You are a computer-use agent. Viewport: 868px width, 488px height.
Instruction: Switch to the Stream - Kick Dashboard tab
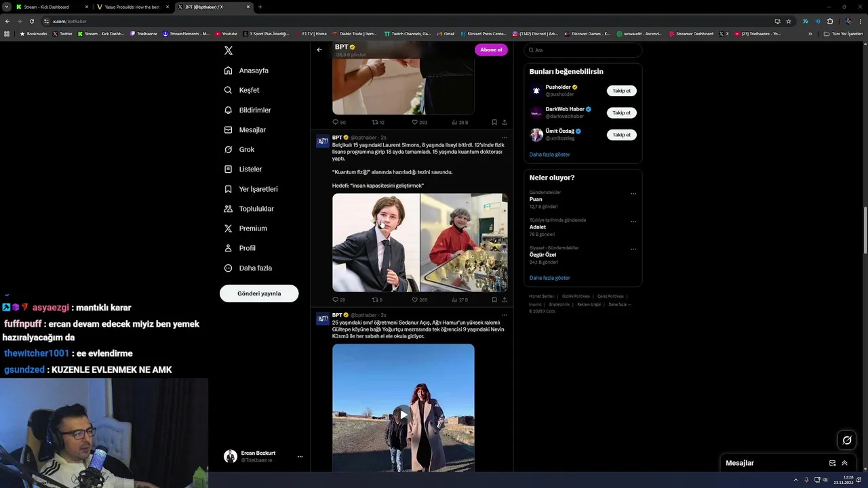pos(52,7)
